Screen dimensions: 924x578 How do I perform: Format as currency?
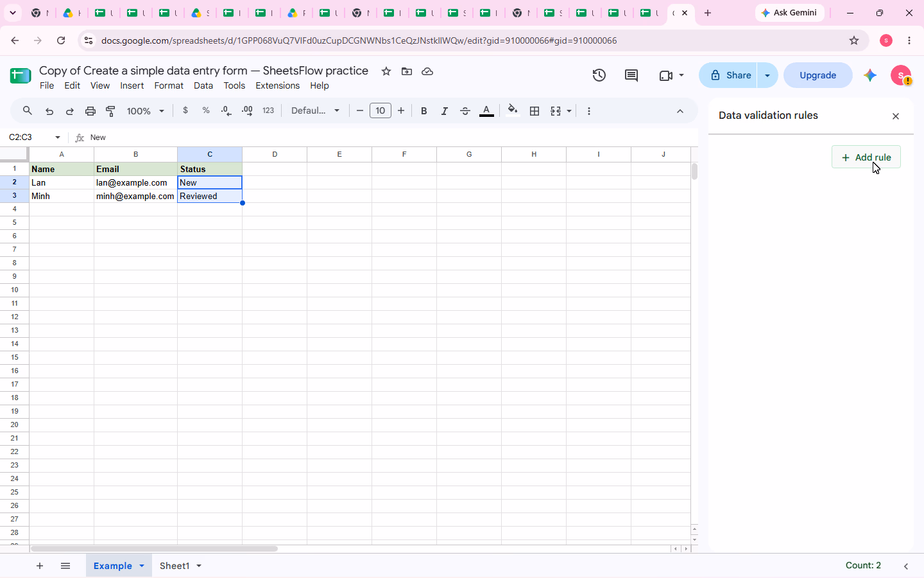pos(185,110)
